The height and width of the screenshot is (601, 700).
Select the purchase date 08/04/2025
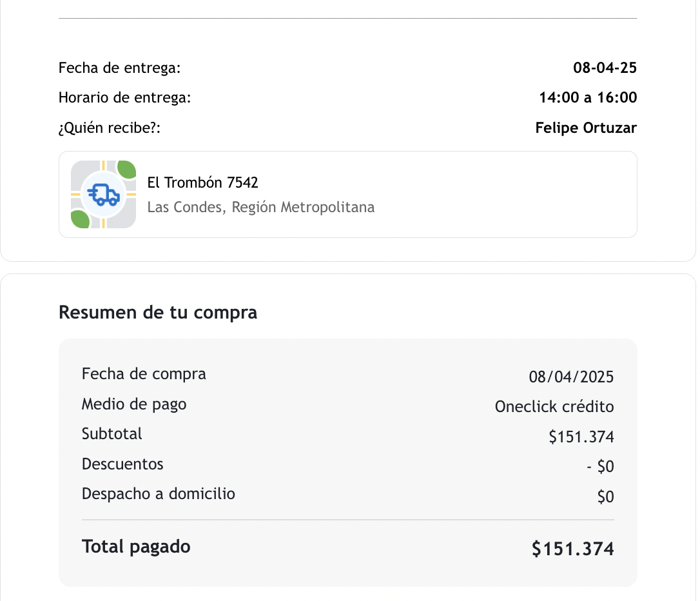pyautogui.click(x=570, y=377)
